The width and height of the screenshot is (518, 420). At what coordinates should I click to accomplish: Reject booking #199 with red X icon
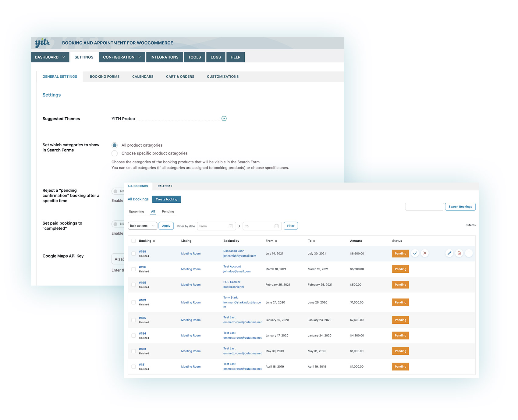point(425,253)
